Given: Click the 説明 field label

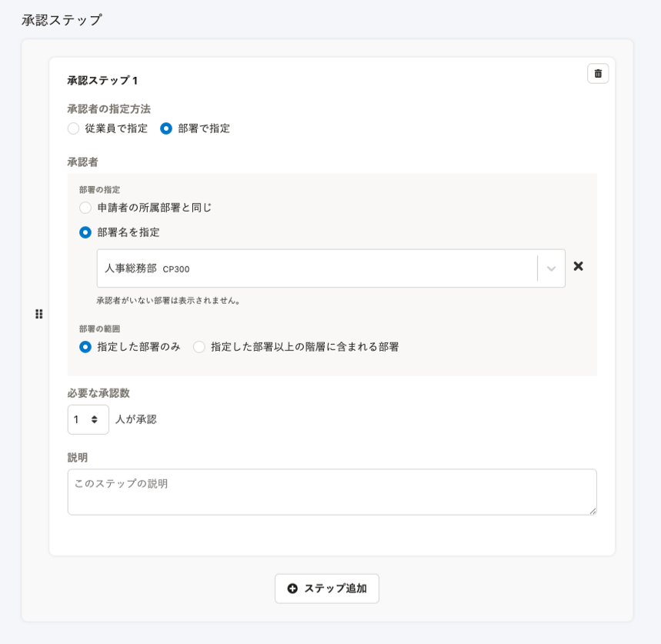Looking at the screenshot, I should 78,458.
